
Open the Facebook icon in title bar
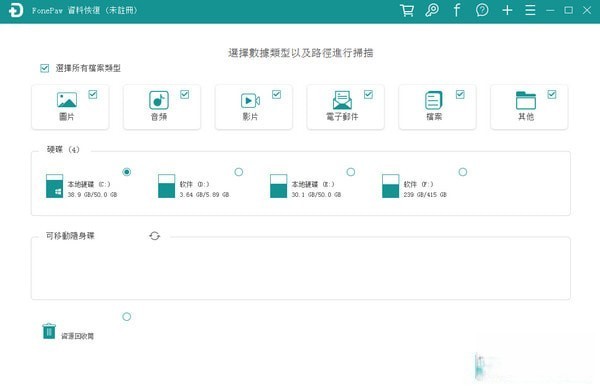(457, 10)
